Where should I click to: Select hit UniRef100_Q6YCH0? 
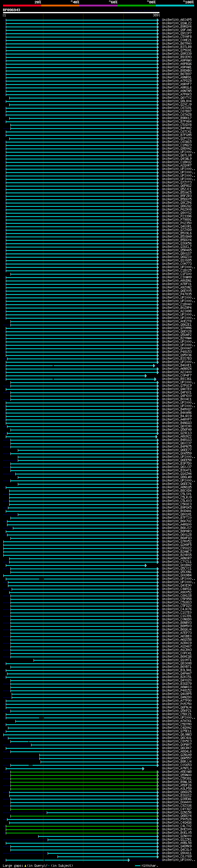(177, 426)
